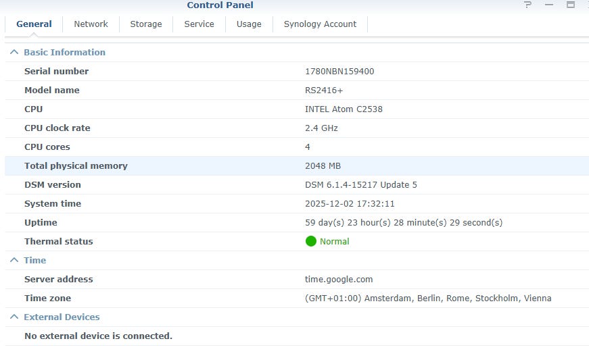The image size is (589, 364).
Task: Open the Help question mark icon
Action: (x=528, y=5)
